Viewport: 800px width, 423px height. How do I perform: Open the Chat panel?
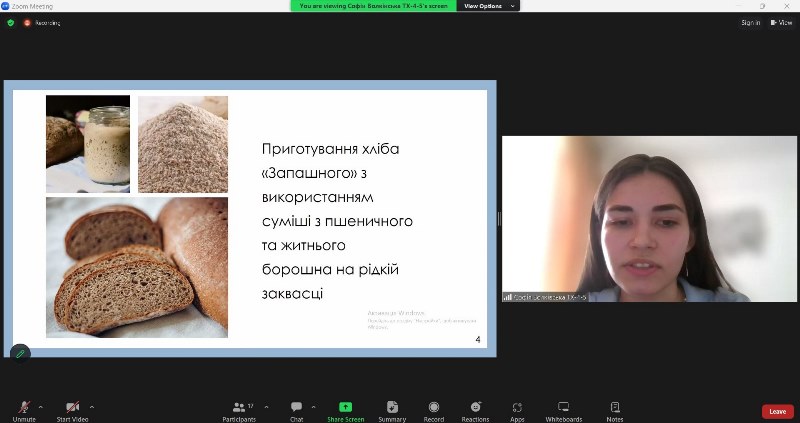[x=296, y=408]
